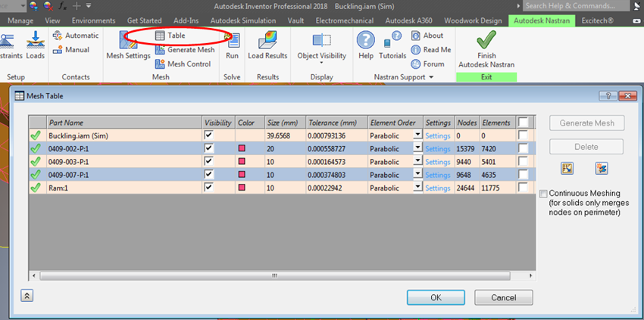
Task: Open the Vault ribbon tab
Action: (x=295, y=20)
